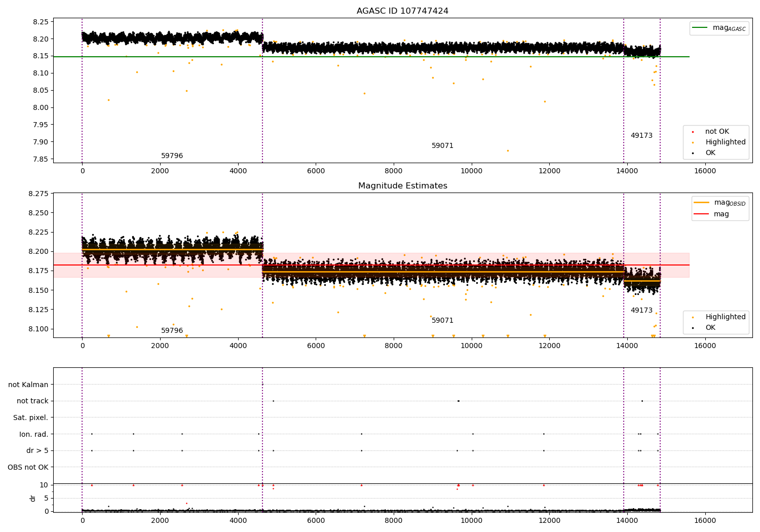This screenshot has height=532, width=760.
Task: Click the orange line swatch beside mag OBSID
Action: click(702, 202)
